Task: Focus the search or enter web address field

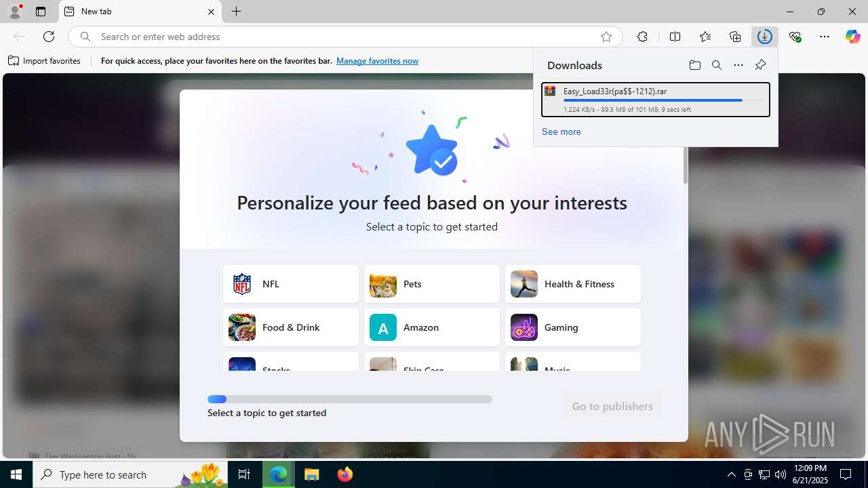Action: point(346,37)
